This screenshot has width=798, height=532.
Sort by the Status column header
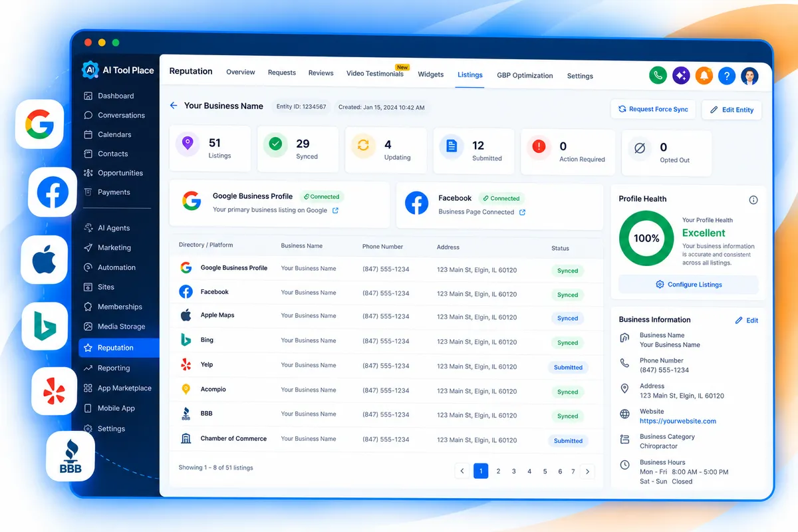pos(560,248)
